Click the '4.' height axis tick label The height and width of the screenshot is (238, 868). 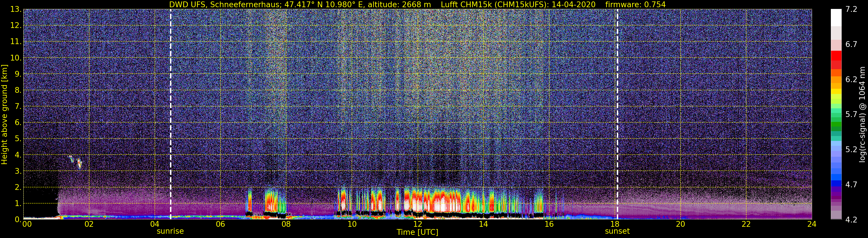18,155
